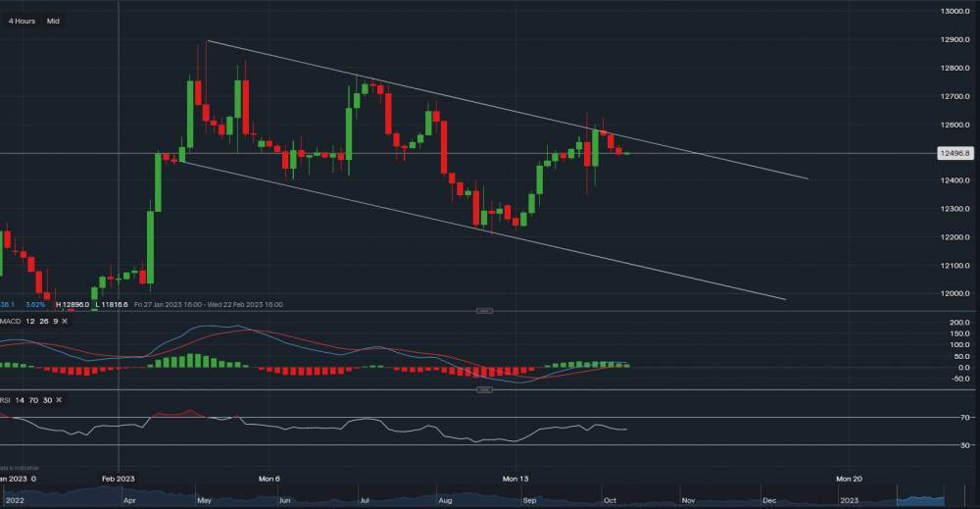980x509 pixels.
Task: Click Sep on the navigator timeline
Action: click(x=529, y=500)
